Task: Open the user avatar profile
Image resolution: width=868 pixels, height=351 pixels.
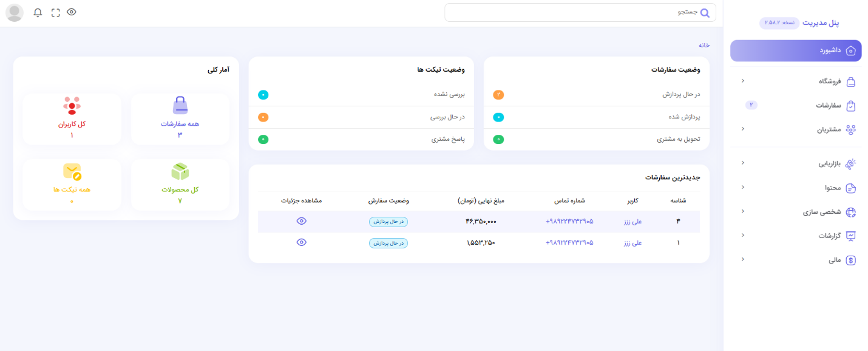Action: coord(14,13)
